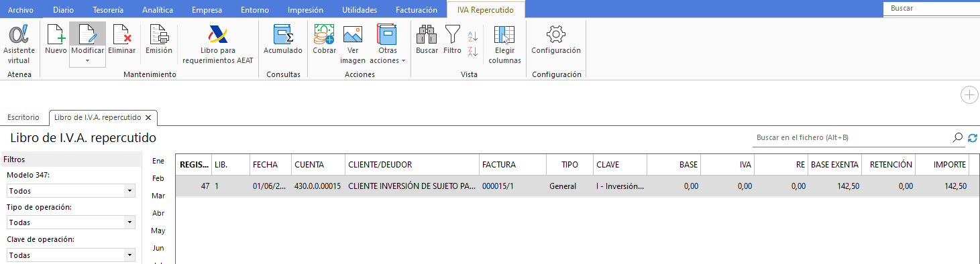Sort by the CLIENTE/DEUDOR column header
The height and width of the screenshot is (264, 980).
(x=411, y=165)
